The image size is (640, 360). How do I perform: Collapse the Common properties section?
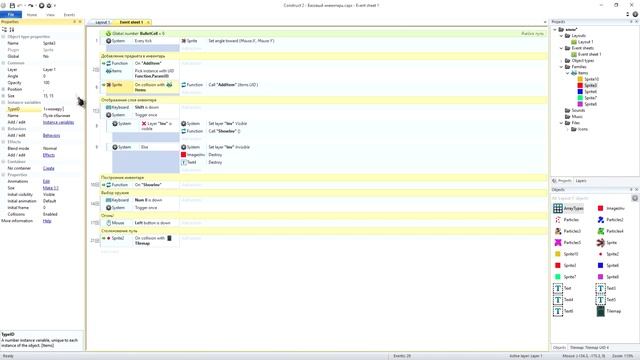[x=3, y=63]
